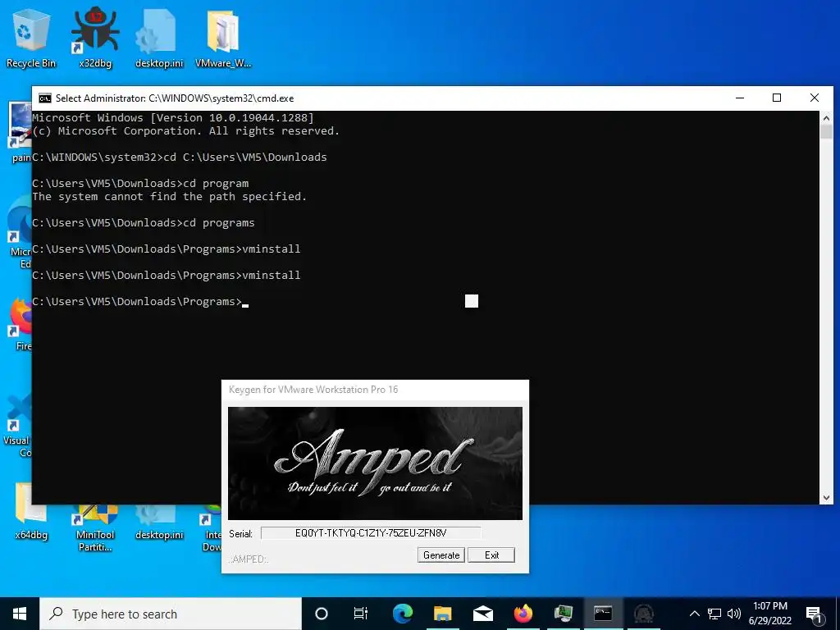Select the desktop.ini file beside x32dbg

pos(159,39)
